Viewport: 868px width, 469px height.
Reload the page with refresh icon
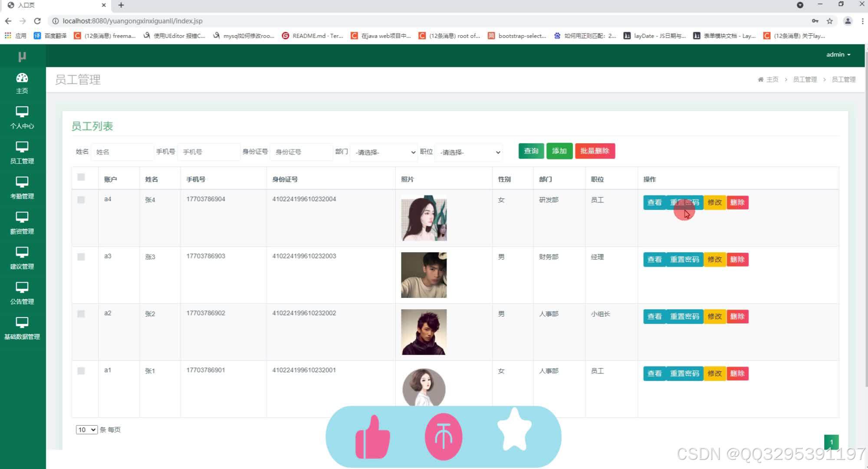tap(37, 21)
